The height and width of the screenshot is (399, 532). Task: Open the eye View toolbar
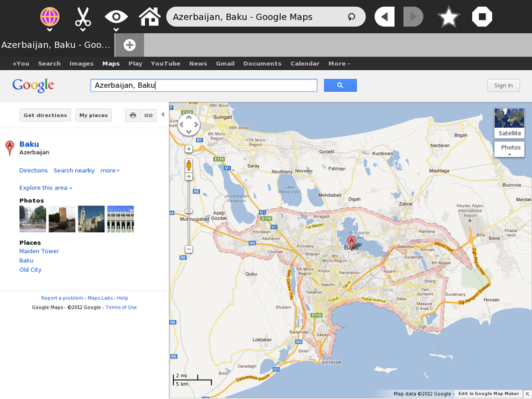(116, 17)
